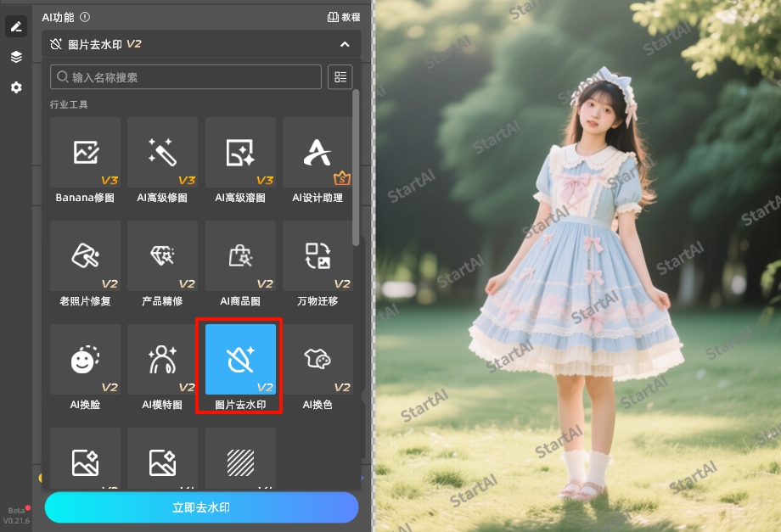Open settings via the gear icon
Screen dimensions: 781x532
tap(15, 87)
